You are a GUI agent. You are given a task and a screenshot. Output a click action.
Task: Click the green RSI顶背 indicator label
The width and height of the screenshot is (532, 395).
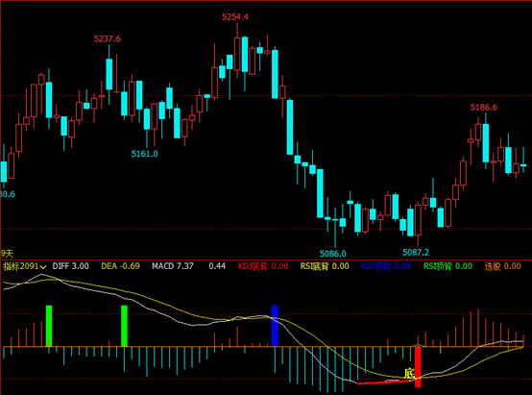[447, 266]
